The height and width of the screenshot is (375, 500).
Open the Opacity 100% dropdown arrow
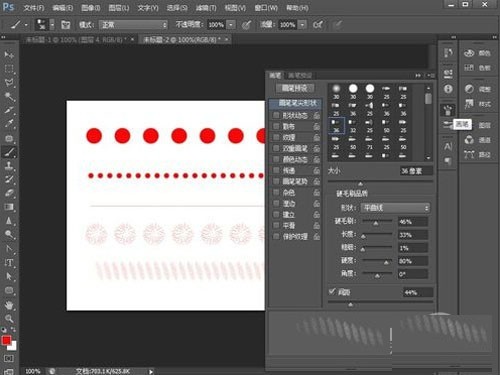point(231,25)
